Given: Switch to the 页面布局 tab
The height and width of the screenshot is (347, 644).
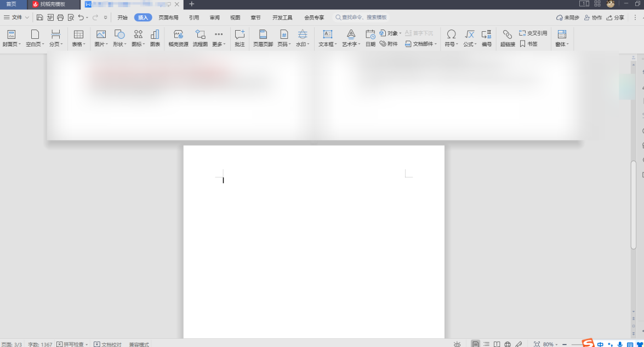Looking at the screenshot, I should [168, 18].
